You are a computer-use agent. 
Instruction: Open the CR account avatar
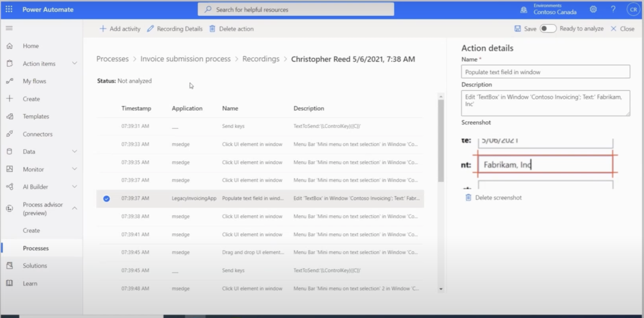click(633, 9)
